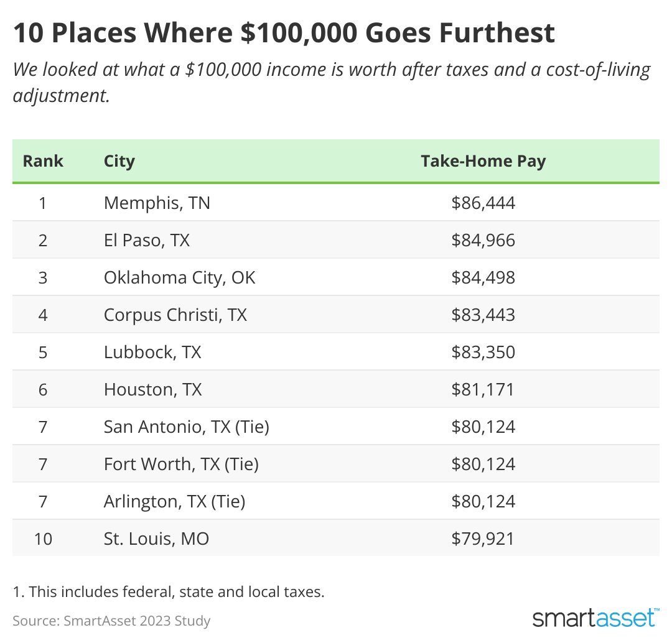Click the San Antonio, TX (Tie) cell
Viewport: 672px width, 643px height.
(187, 427)
